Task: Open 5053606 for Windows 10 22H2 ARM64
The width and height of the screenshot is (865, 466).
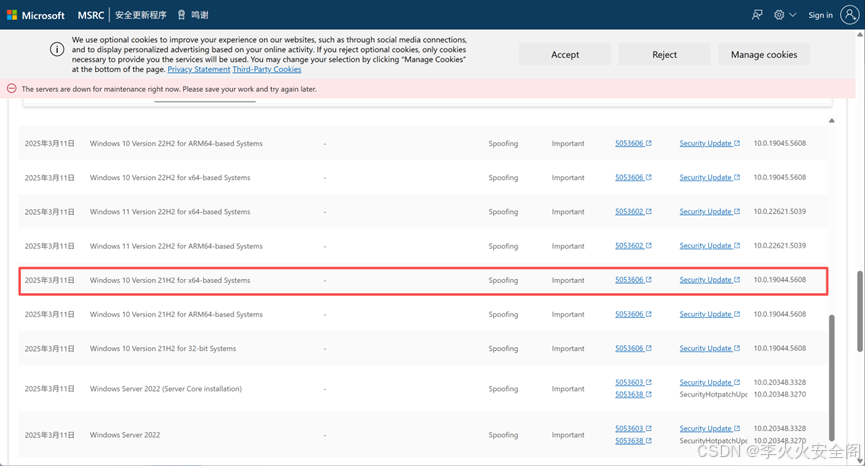Action: tap(633, 143)
